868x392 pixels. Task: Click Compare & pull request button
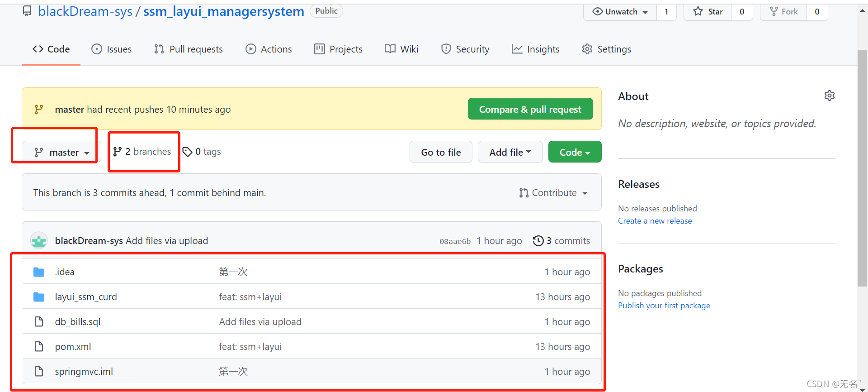530,109
